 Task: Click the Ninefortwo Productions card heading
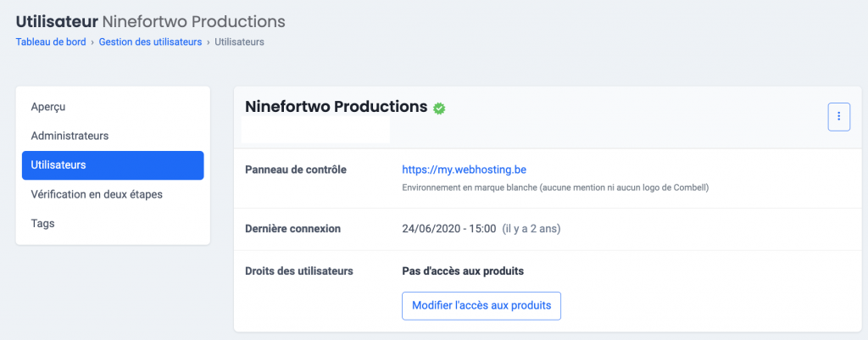(336, 107)
